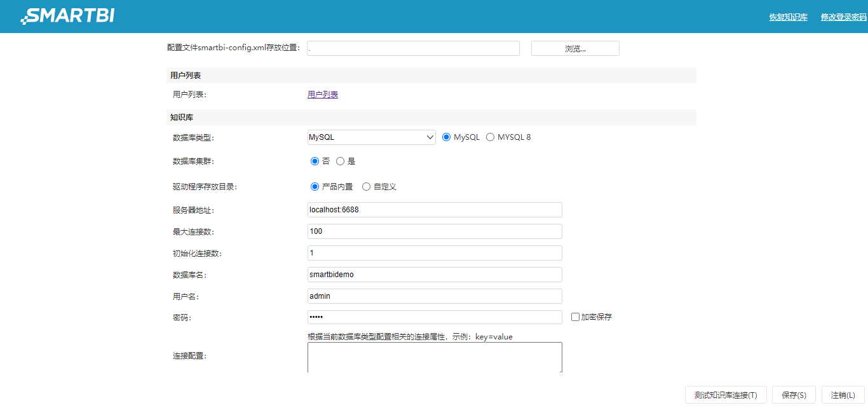Click the 驱动程序存放目录 label

point(205,187)
